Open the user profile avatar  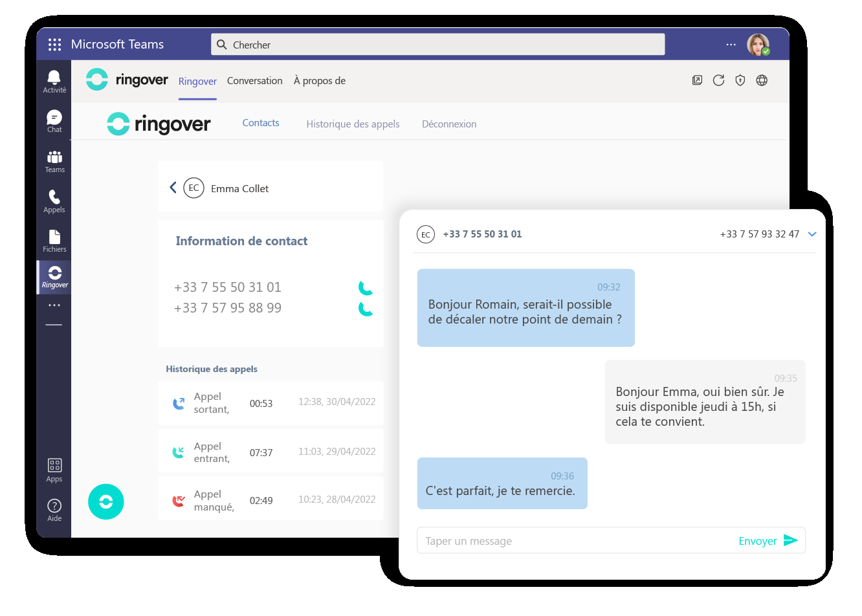[x=758, y=45]
